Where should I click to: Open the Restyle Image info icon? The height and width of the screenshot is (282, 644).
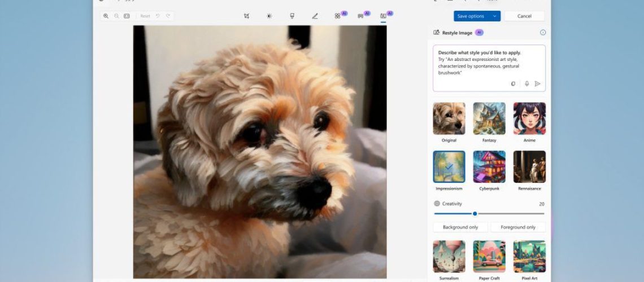(x=543, y=32)
